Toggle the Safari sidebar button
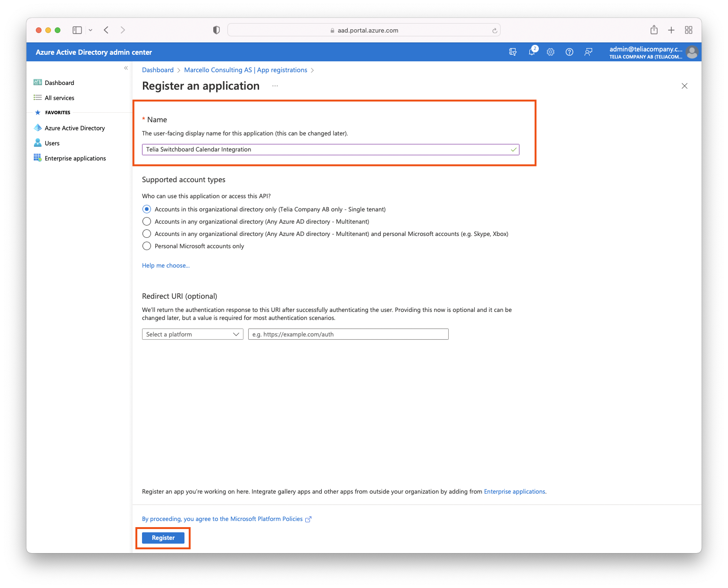Viewport: 728px width, 588px height. point(77,30)
